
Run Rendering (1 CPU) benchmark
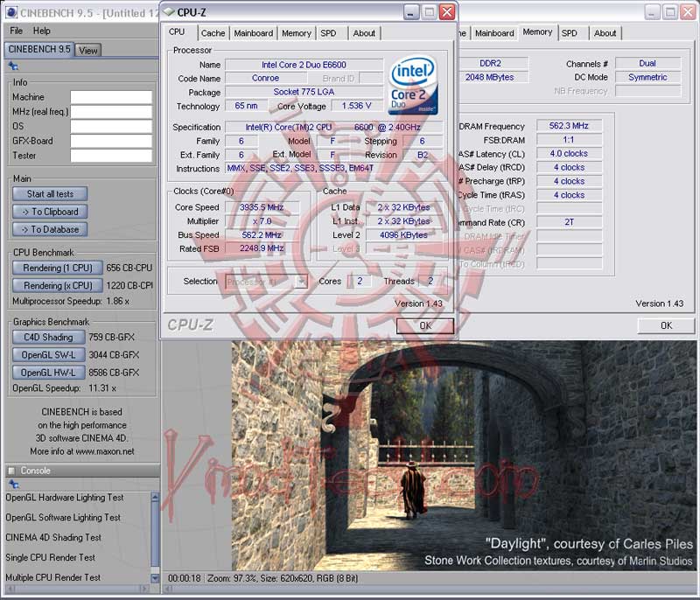(58, 268)
